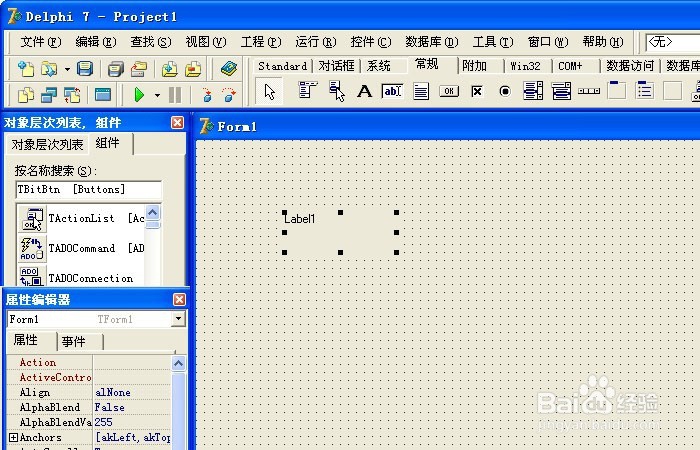Click the Open file toolbar icon
The height and width of the screenshot is (450, 700).
click(x=49, y=69)
